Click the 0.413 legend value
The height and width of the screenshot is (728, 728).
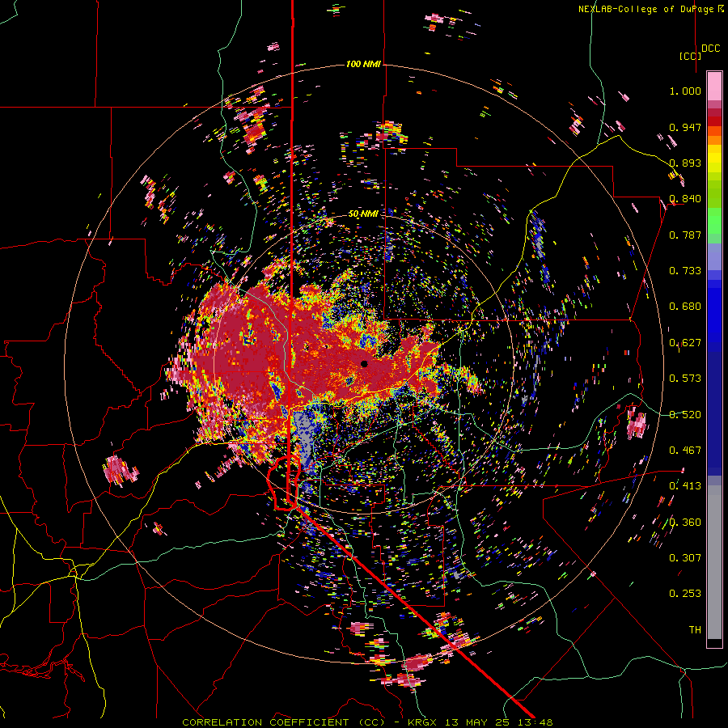click(x=685, y=486)
